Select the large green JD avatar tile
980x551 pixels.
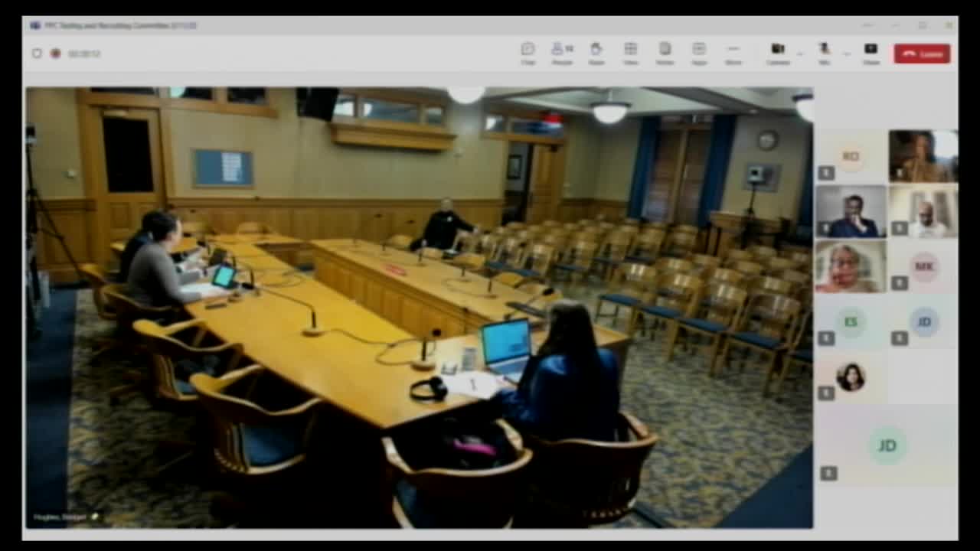pos(887,445)
